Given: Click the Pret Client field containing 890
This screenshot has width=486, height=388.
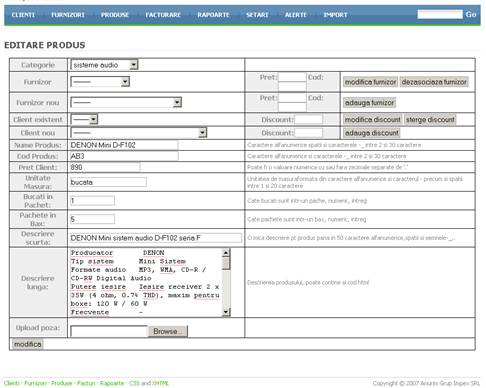Looking at the screenshot, I should pyautogui.click(x=105, y=167).
